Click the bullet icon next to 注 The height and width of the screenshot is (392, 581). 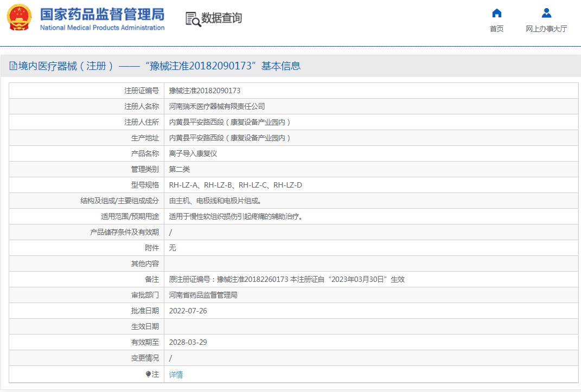tap(148, 374)
